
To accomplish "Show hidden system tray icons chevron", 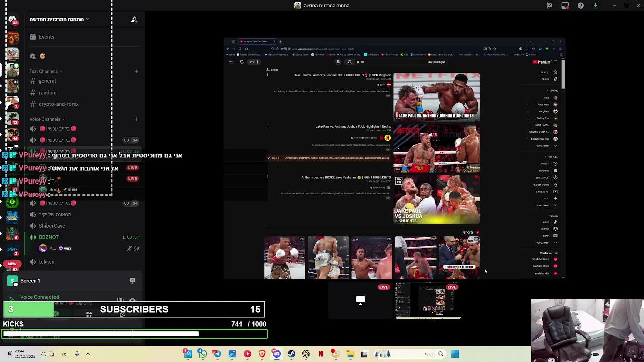I will 88,354.
